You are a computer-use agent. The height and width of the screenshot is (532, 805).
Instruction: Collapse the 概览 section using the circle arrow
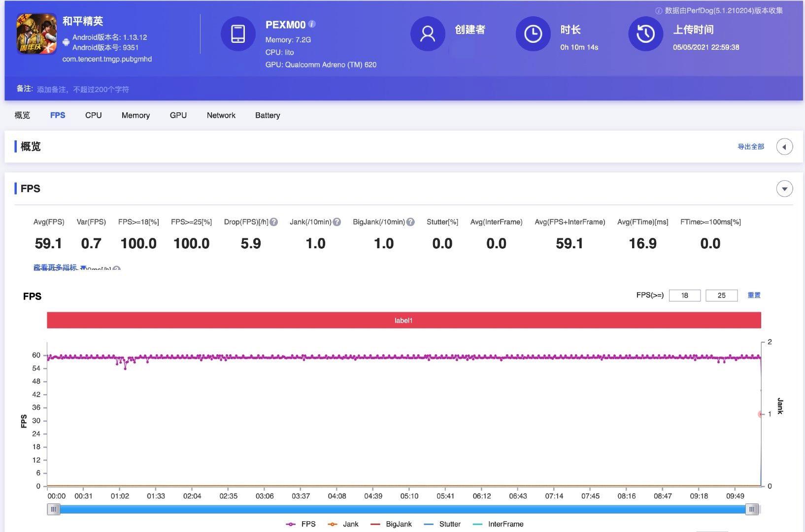tap(784, 146)
